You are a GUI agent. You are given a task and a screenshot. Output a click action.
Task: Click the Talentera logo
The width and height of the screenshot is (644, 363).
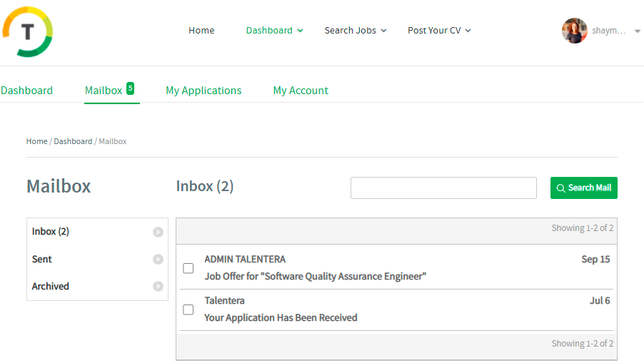point(28,31)
